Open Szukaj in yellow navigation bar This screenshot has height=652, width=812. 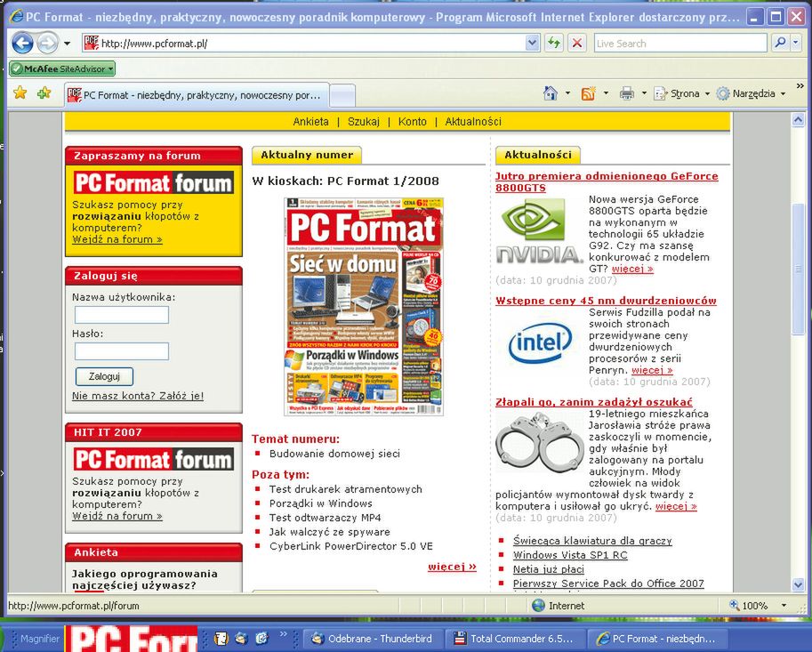[x=364, y=122]
